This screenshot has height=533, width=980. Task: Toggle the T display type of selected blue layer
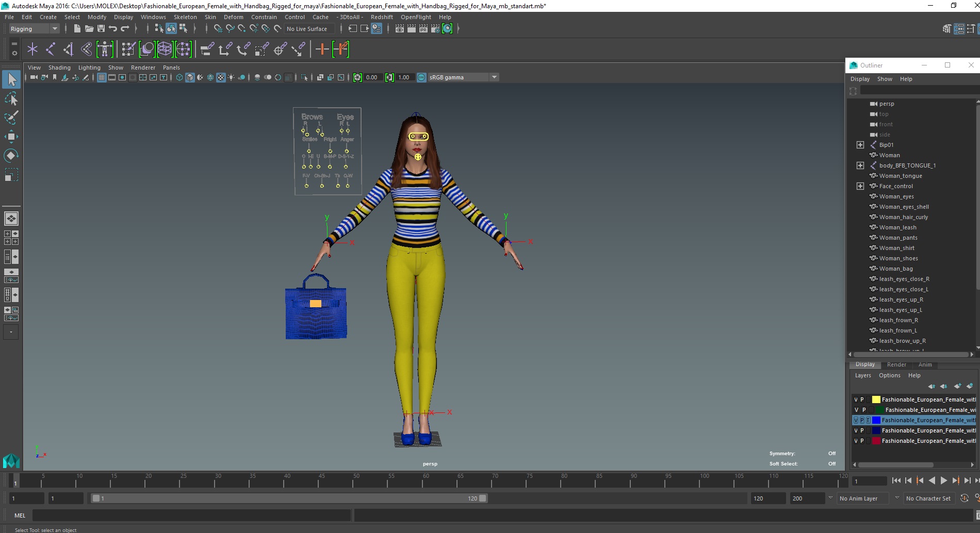[x=868, y=420]
